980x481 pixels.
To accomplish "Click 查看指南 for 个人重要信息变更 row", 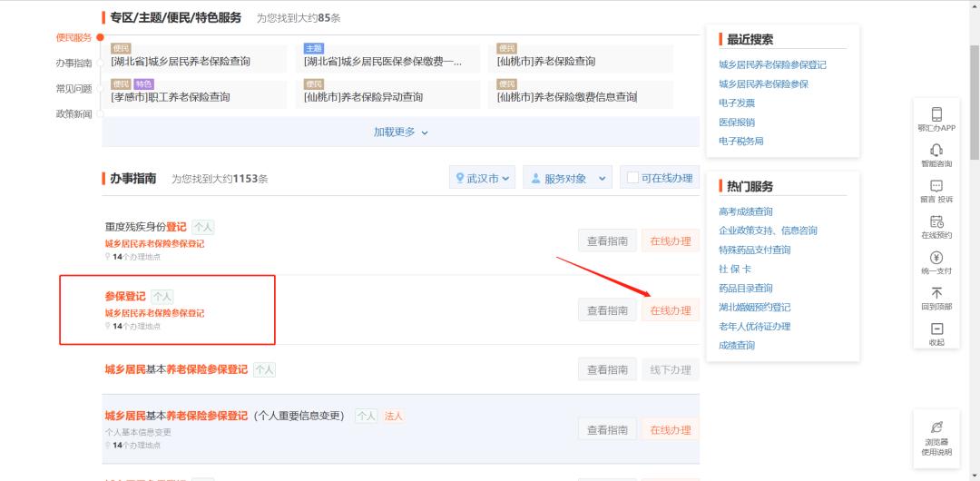I will pos(607,429).
